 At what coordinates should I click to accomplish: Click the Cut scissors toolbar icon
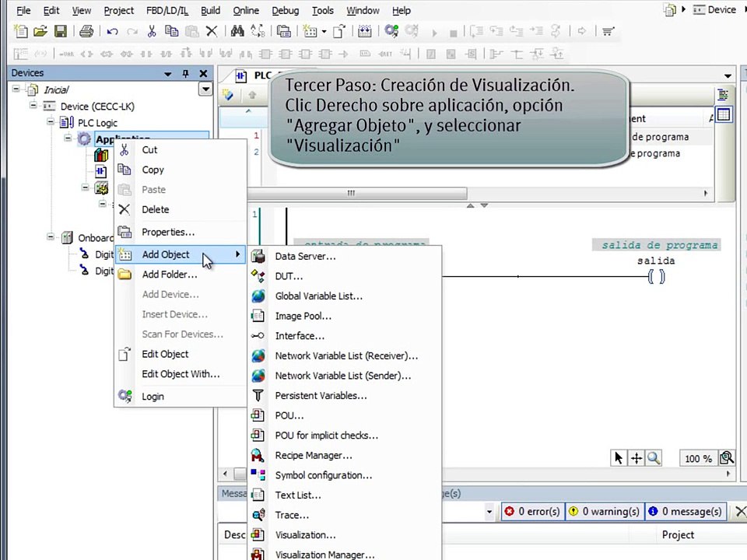click(152, 31)
